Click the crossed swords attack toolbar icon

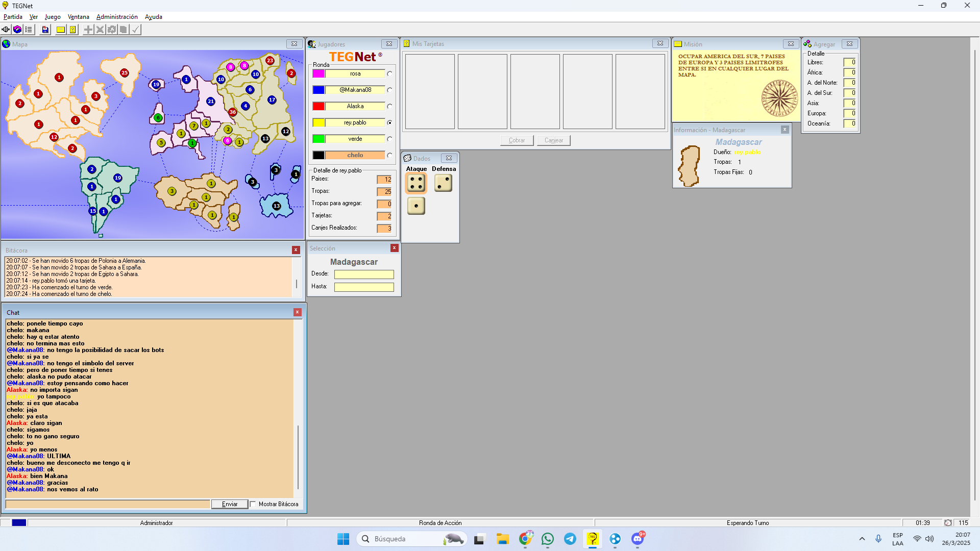[x=100, y=30]
